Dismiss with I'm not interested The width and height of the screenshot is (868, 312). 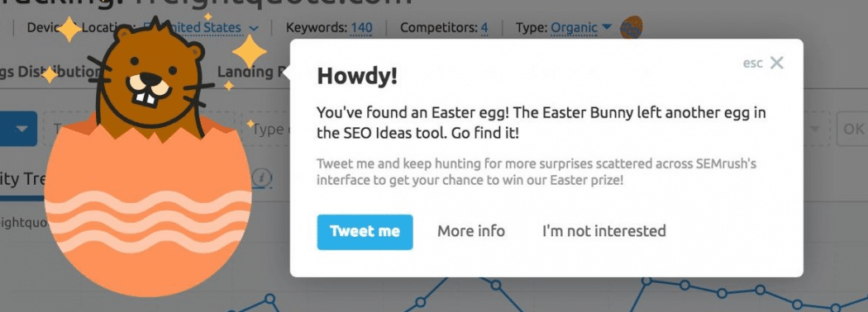point(604,231)
